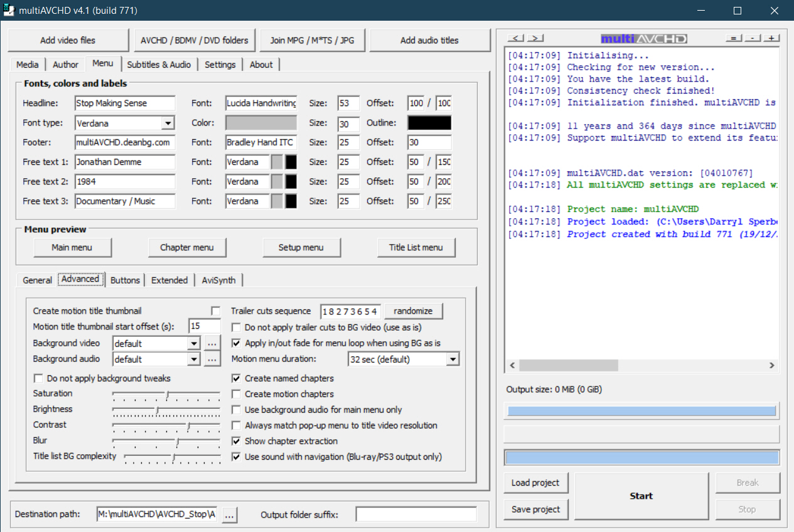
Task: Switch to the Media tab
Action: pyautogui.click(x=28, y=65)
